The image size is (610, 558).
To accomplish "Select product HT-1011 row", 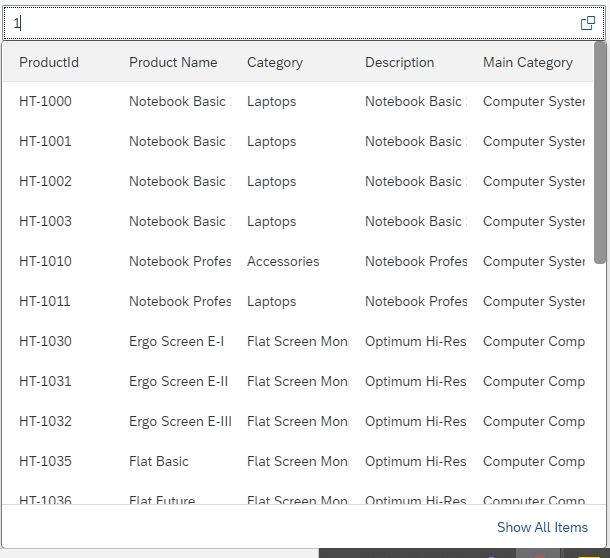I will [x=46, y=301].
